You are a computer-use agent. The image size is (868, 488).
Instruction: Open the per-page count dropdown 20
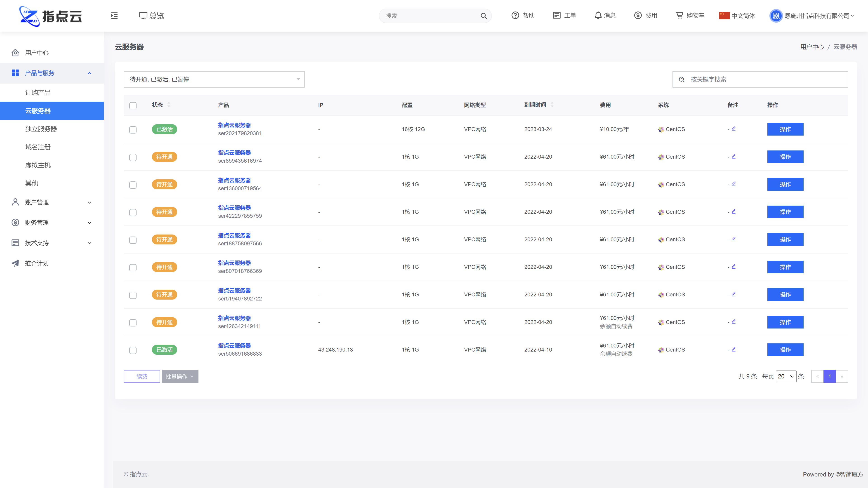pos(786,377)
